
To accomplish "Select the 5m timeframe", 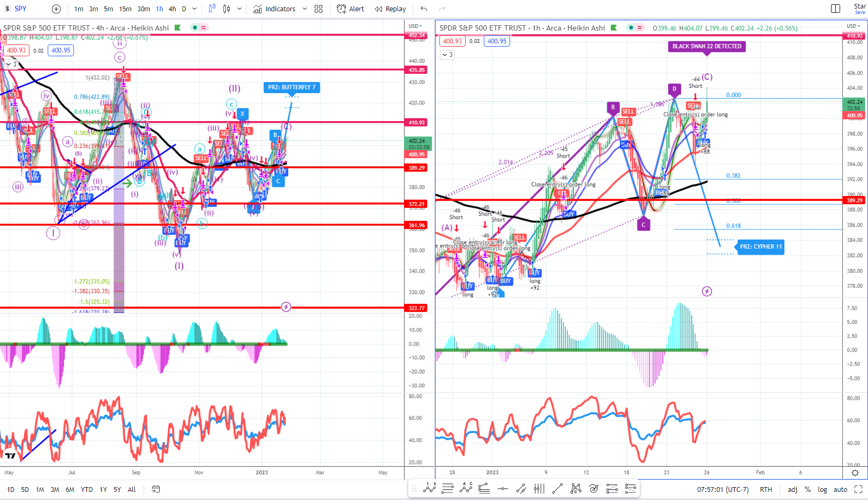I will (x=109, y=9).
